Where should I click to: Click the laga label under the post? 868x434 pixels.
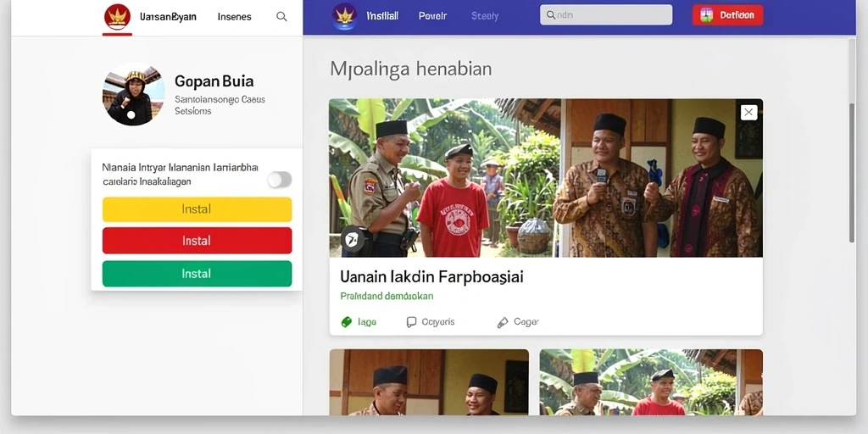pyautogui.click(x=367, y=322)
